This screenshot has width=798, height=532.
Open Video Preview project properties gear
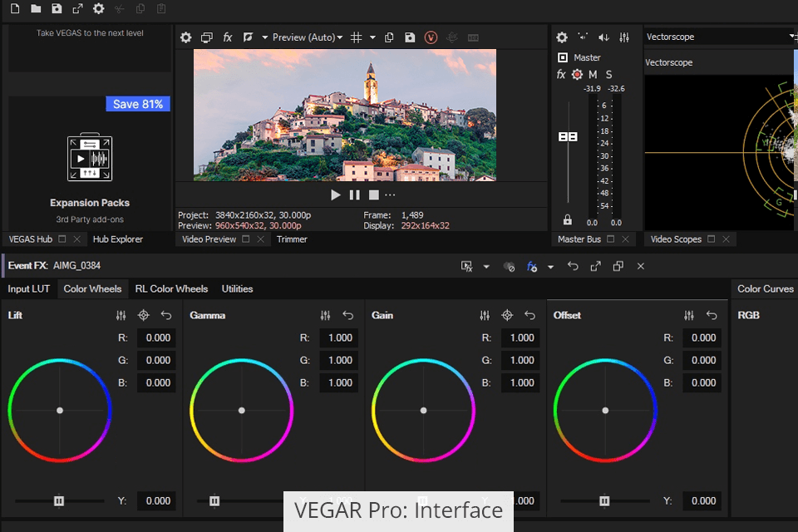(185, 37)
